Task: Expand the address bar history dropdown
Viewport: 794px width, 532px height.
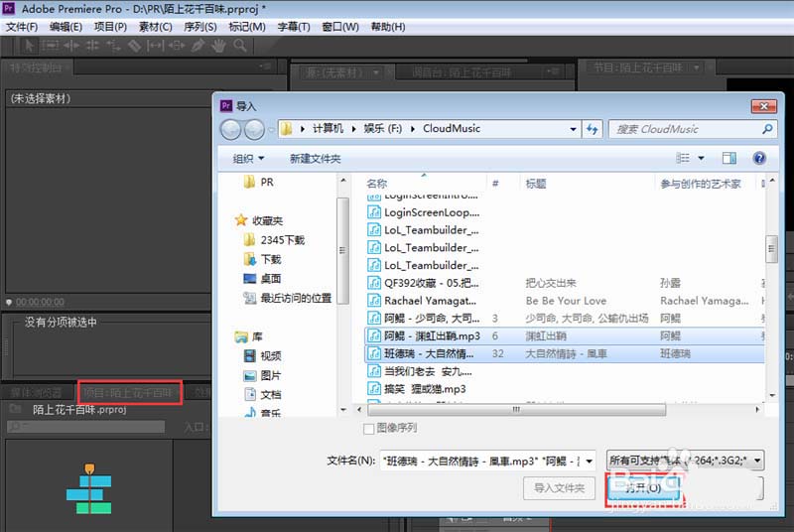Action: (x=573, y=129)
